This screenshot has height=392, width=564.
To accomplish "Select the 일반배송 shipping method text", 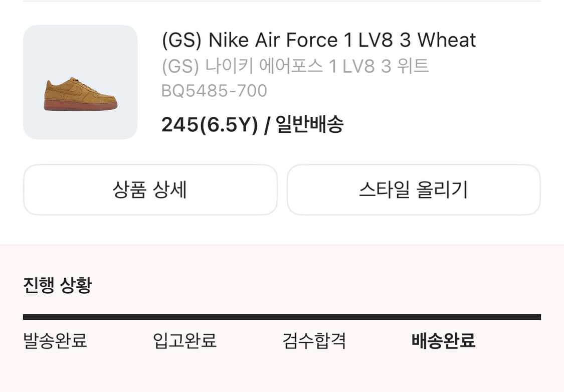I will point(309,125).
